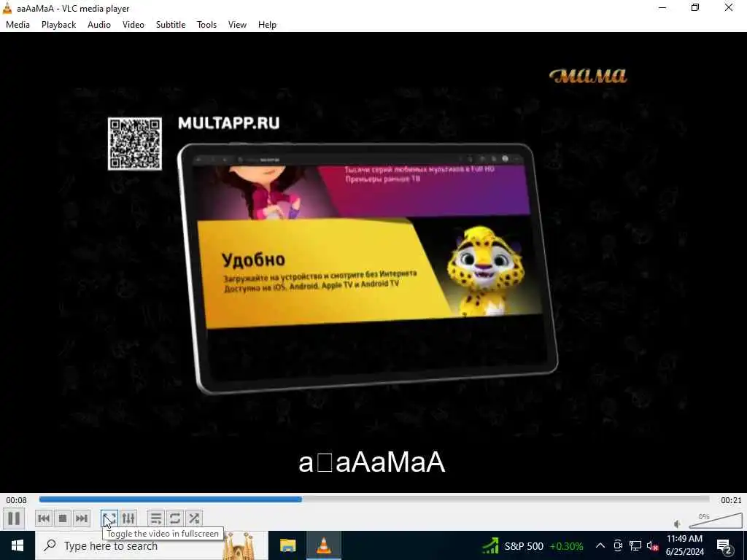The width and height of the screenshot is (747, 560).
Task: Toggle the playlist view
Action: (156, 518)
